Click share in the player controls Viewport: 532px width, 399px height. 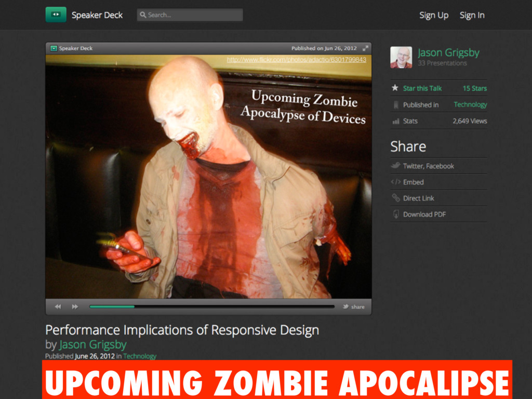point(357,307)
